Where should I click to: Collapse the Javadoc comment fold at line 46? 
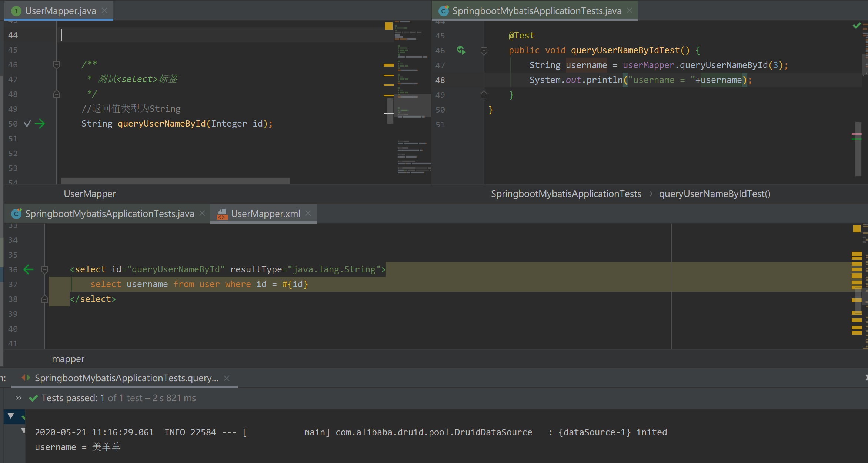(57, 65)
